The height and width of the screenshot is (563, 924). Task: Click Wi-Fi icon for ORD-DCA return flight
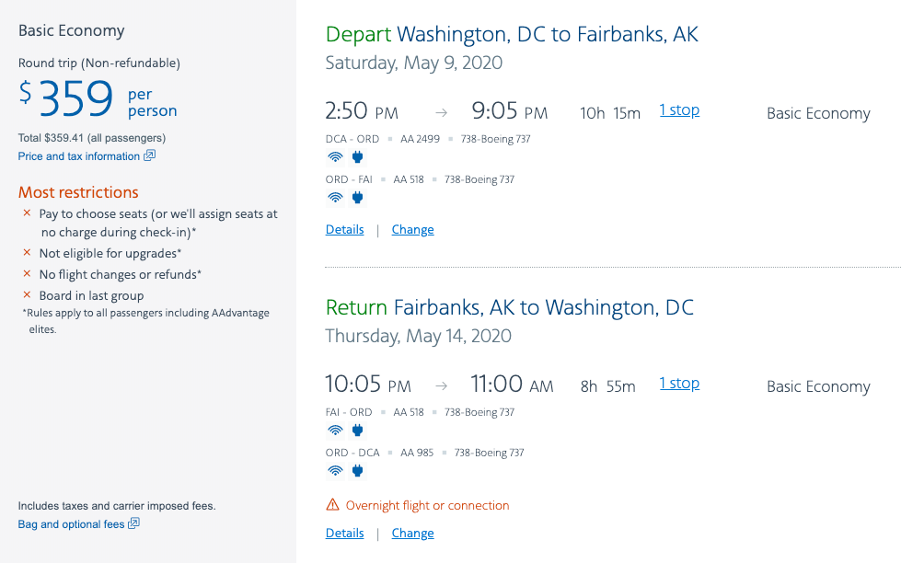pyautogui.click(x=335, y=470)
